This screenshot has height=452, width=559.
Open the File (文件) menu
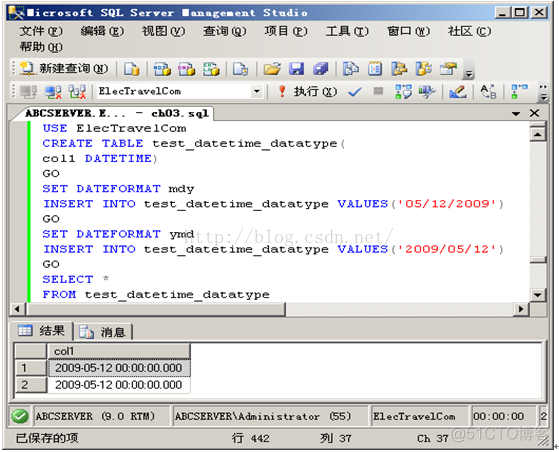[x=41, y=31]
